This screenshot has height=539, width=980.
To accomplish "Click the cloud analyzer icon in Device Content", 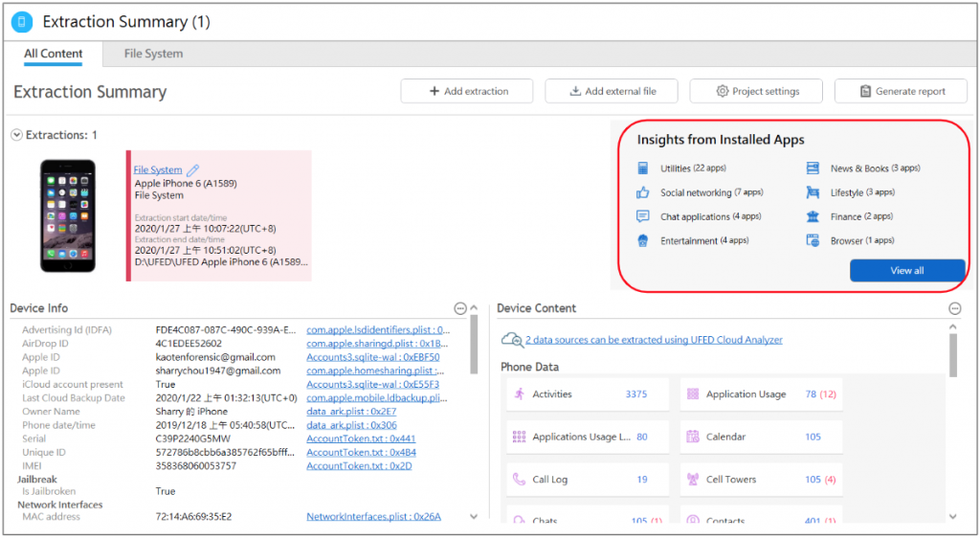I will click(513, 340).
